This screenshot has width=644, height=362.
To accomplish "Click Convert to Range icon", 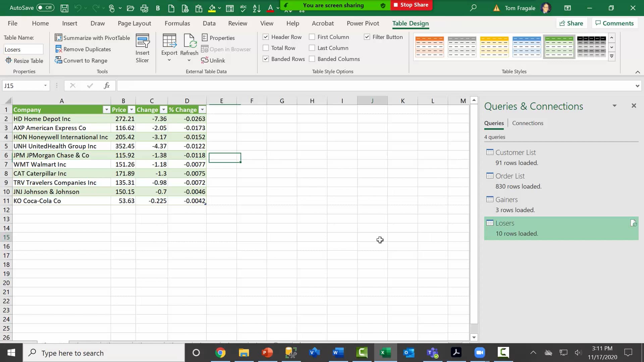I will pyautogui.click(x=58, y=60).
